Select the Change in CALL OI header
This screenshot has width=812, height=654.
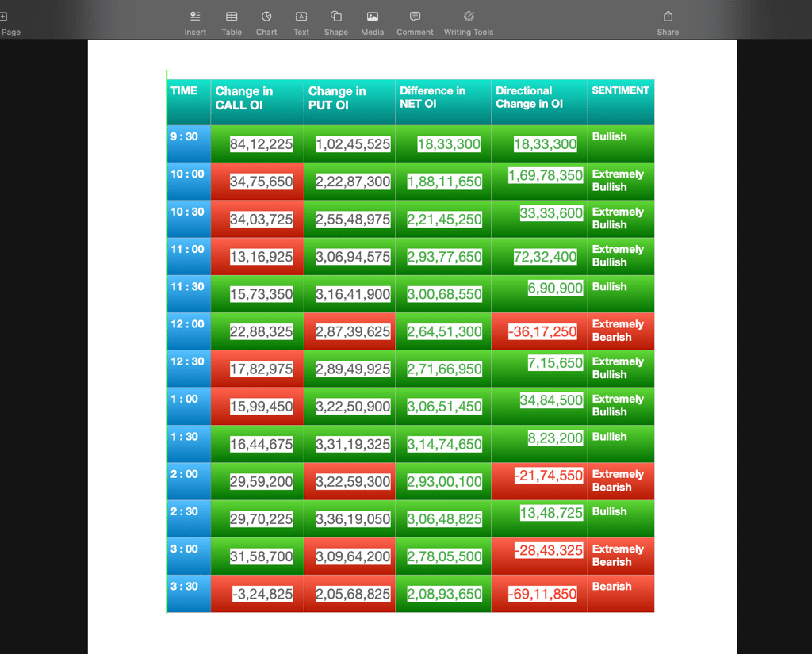coord(258,102)
